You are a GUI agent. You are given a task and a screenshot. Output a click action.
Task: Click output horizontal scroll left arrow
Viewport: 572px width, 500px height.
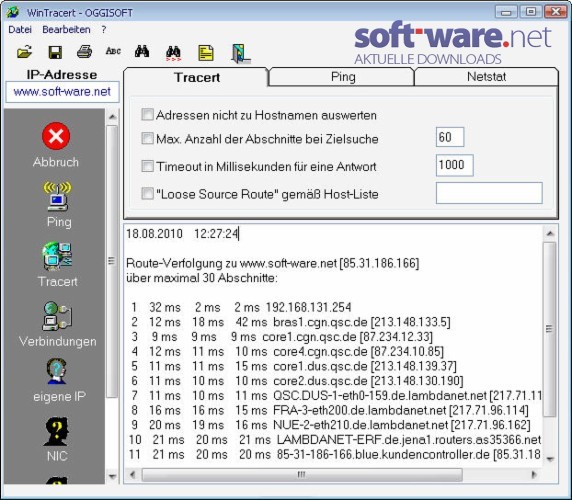click(x=132, y=475)
